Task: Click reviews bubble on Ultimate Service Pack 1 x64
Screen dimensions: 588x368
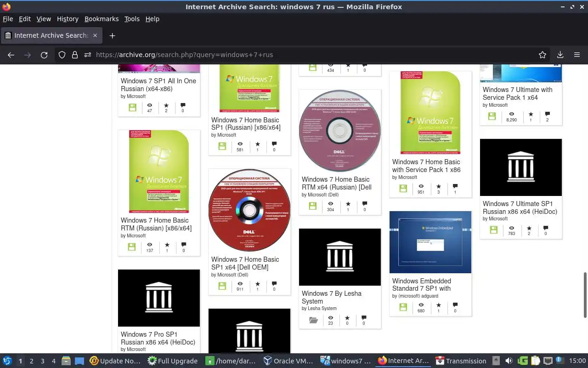Action: pyautogui.click(x=547, y=114)
